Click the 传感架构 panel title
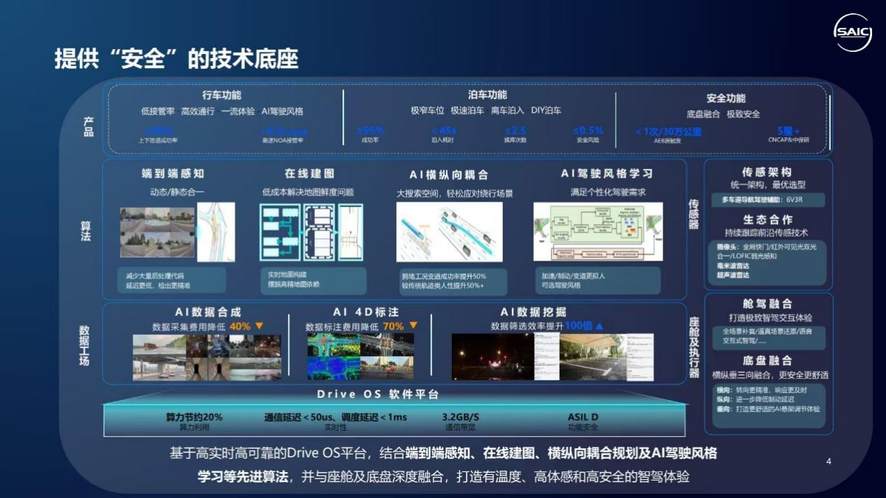 coord(767,172)
